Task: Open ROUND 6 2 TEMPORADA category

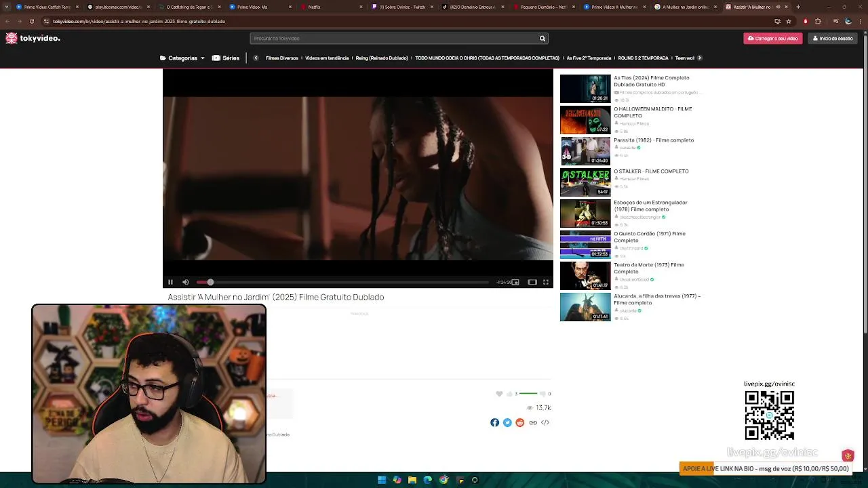Action: [644, 58]
